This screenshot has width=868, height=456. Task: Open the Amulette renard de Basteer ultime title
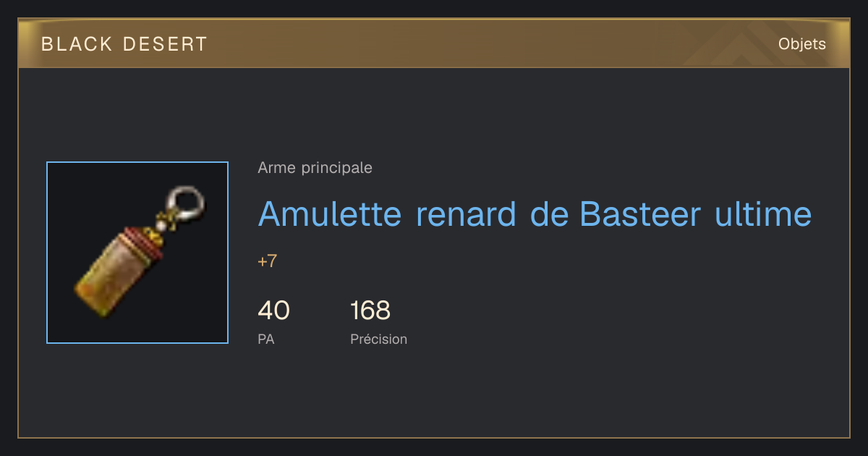[535, 214]
